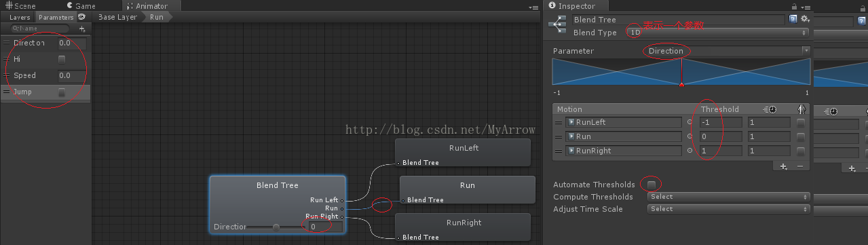
Task: Toggle the mirror checkbox for RunLeft
Action: (x=801, y=123)
